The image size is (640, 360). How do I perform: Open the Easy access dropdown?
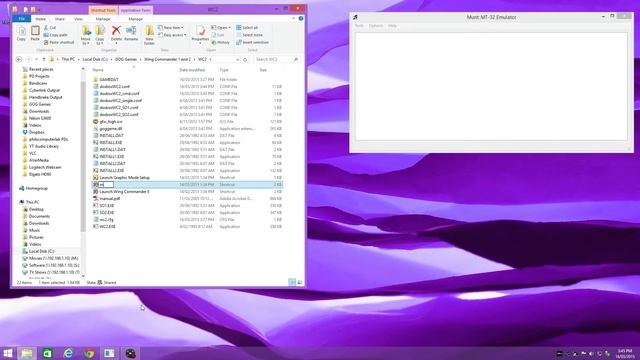pos(172,35)
